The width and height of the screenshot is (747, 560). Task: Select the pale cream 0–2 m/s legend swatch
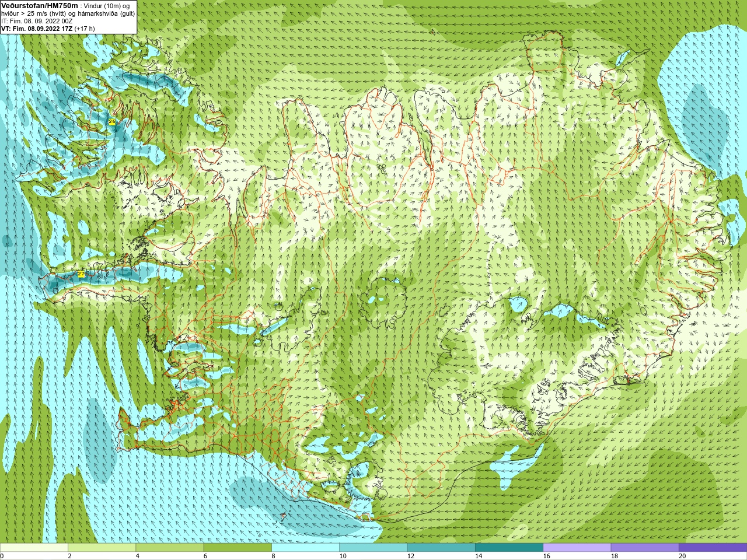(x=34, y=547)
